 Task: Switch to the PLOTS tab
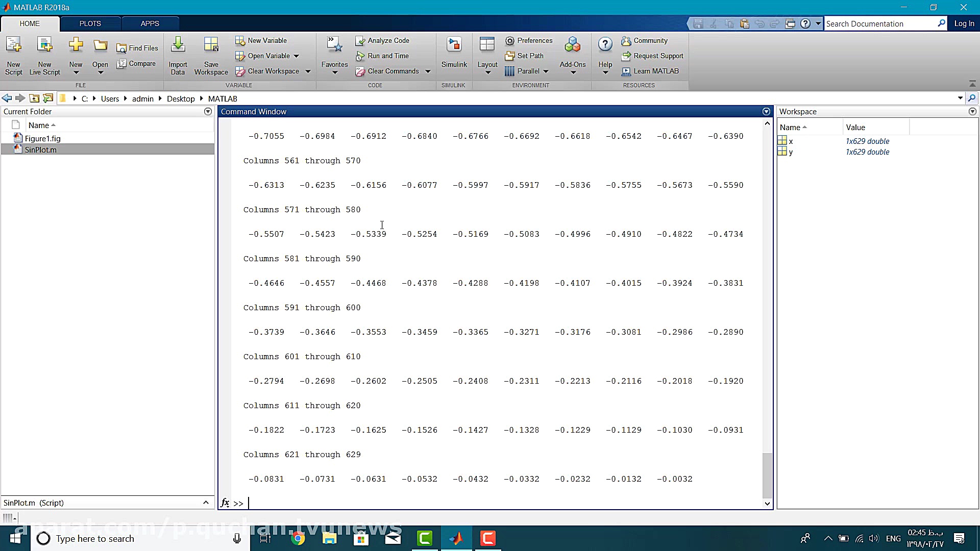click(x=90, y=23)
